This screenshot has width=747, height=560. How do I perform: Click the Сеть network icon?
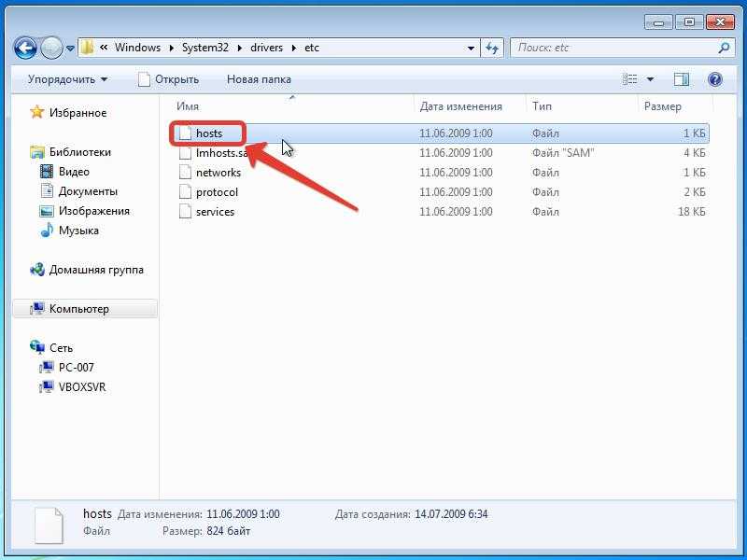click(x=36, y=347)
